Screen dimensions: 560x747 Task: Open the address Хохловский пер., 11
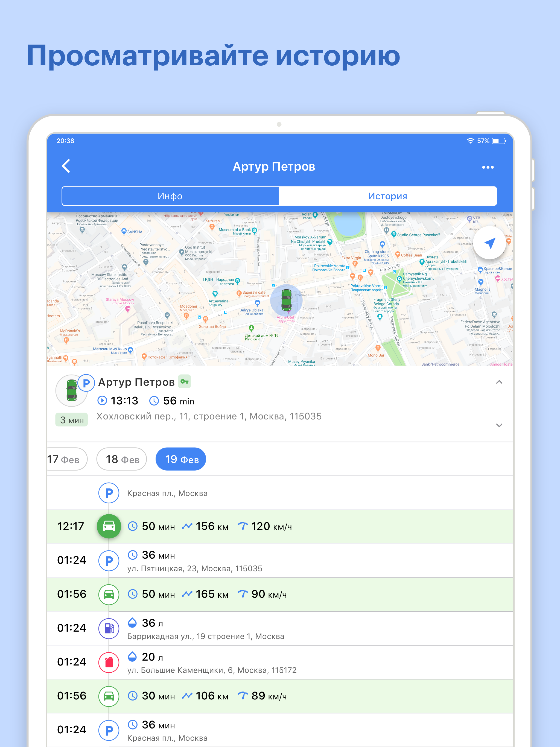(x=209, y=416)
